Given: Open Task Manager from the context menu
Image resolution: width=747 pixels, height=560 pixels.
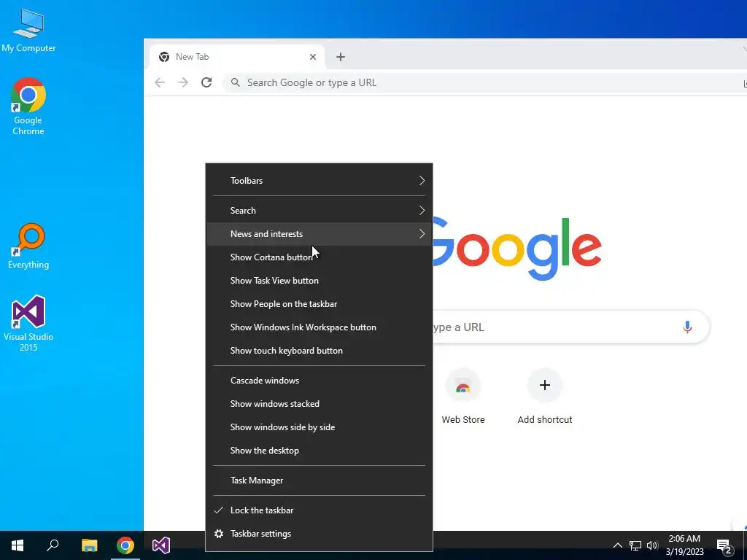Looking at the screenshot, I should pyautogui.click(x=319, y=481).
